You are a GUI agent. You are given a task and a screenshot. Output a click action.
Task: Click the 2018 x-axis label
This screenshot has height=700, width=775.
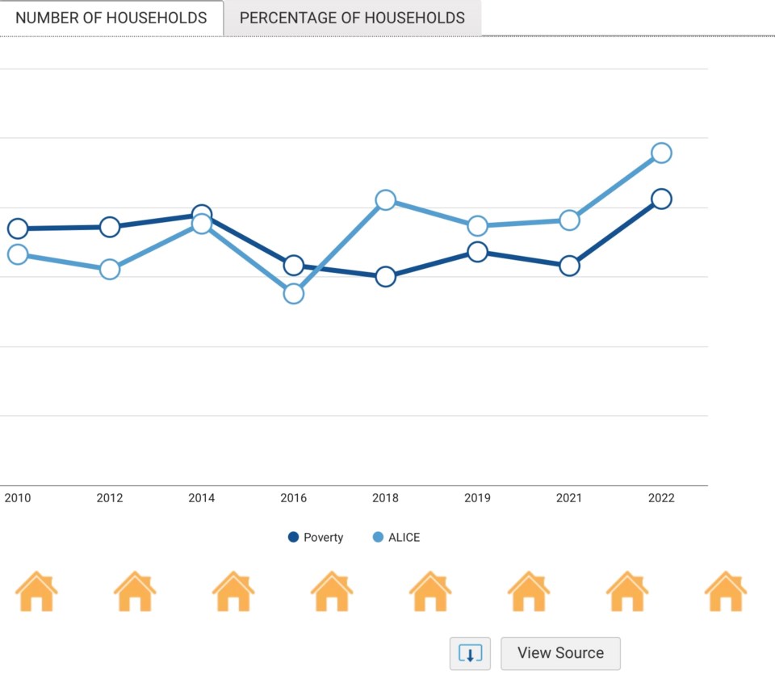tap(386, 498)
